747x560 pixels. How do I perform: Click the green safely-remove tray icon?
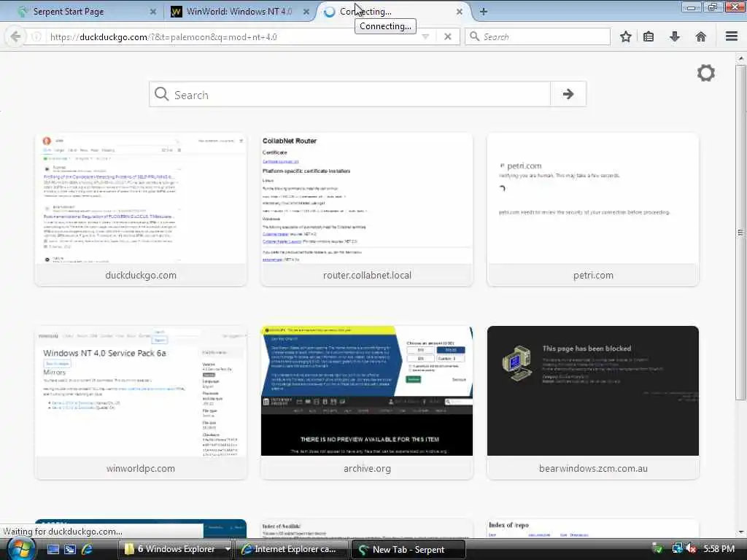tap(657, 548)
